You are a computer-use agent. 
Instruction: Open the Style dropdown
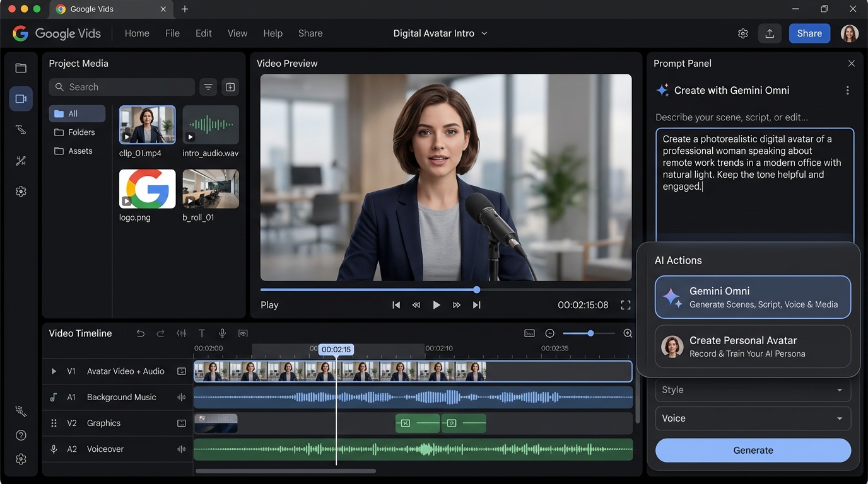753,390
